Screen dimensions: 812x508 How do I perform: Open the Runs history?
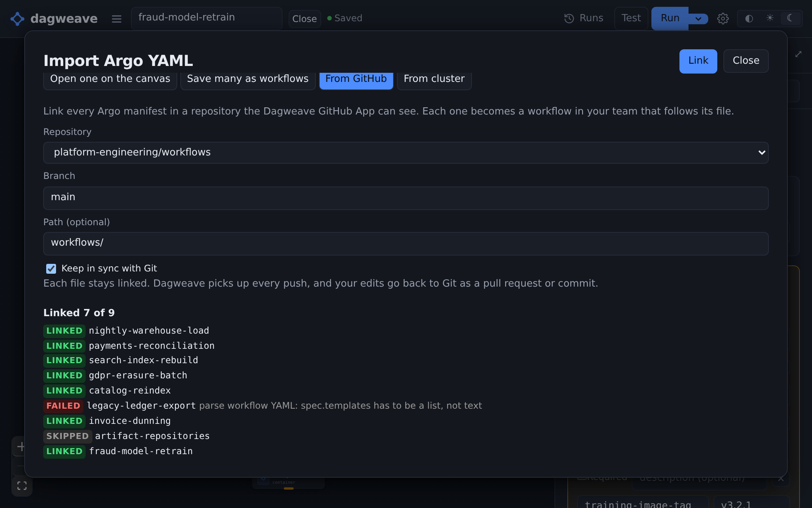tap(584, 18)
